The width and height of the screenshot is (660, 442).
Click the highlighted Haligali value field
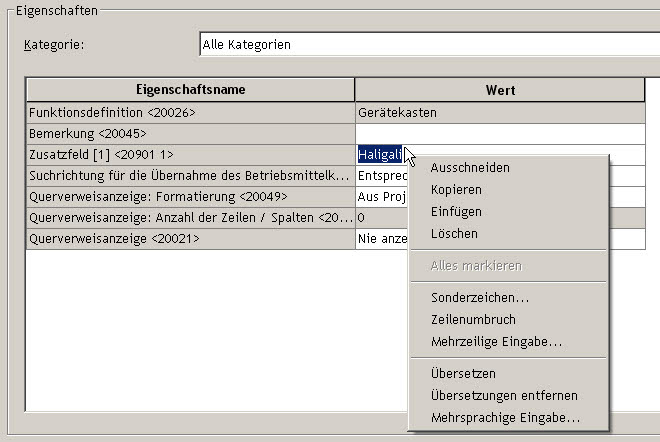(x=380, y=154)
